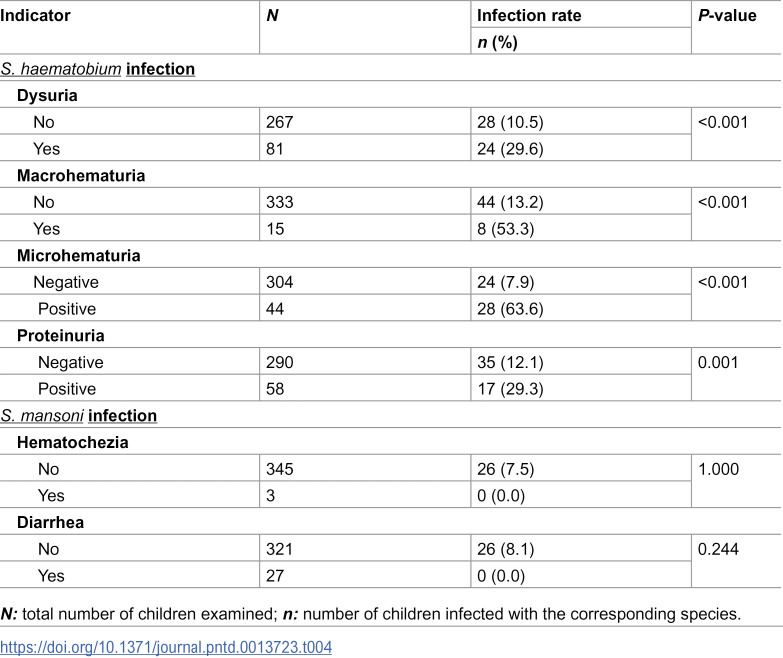The height and width of the screenshot is (658, 783).
Task: Click the cell showing 8 (53.3)
Action: click(505, 229)
